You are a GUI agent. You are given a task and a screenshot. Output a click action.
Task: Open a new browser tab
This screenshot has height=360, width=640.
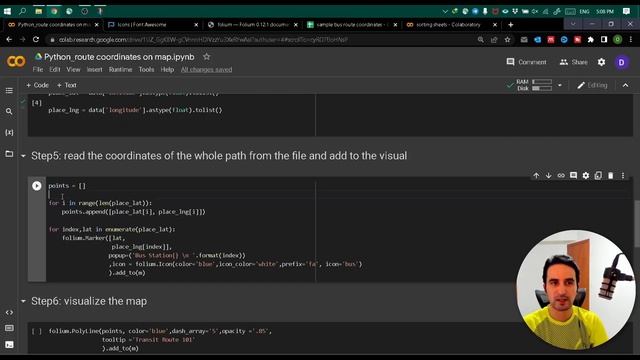pos(510,24)
